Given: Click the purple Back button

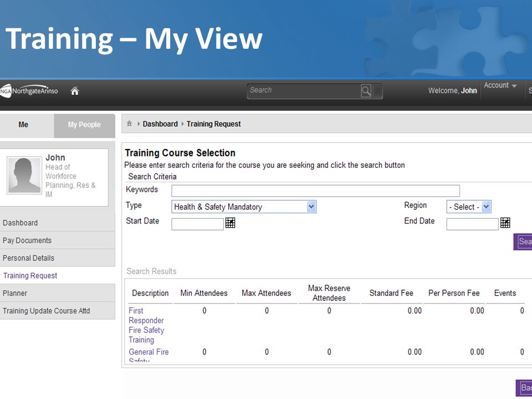Looking at the screenshot, I should pos(524,388).
